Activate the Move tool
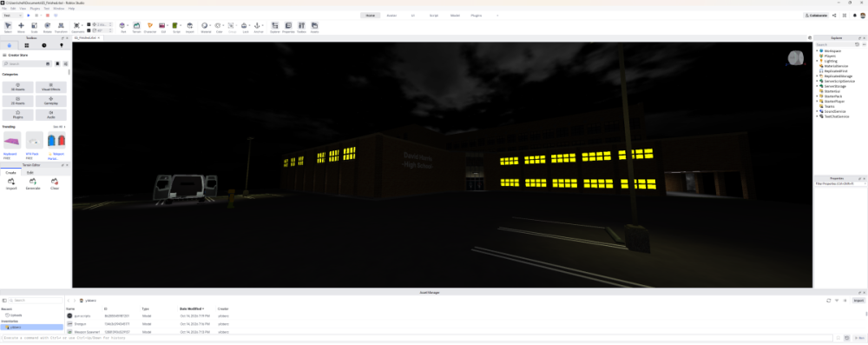This screenshot has width=868, height=345. [x=21, y=27]
